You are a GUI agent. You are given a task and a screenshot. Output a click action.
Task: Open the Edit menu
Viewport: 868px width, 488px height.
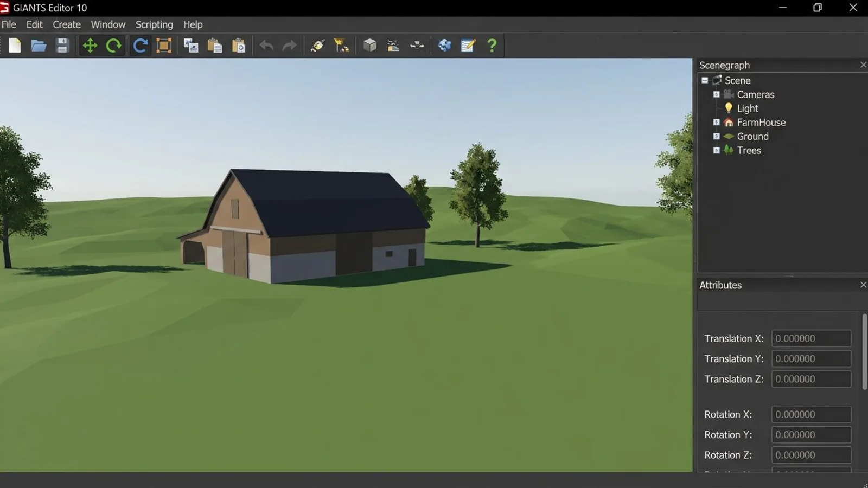coord(34,24)
